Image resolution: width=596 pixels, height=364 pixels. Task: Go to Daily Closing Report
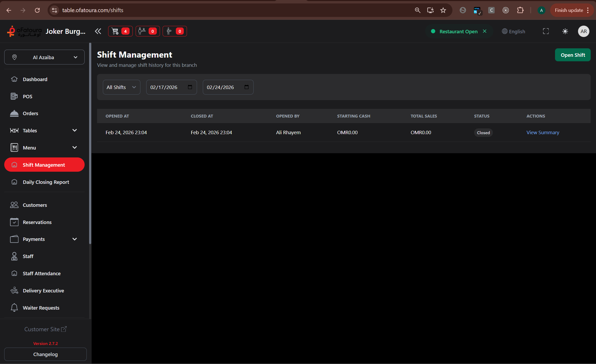[x=46, y=182]
